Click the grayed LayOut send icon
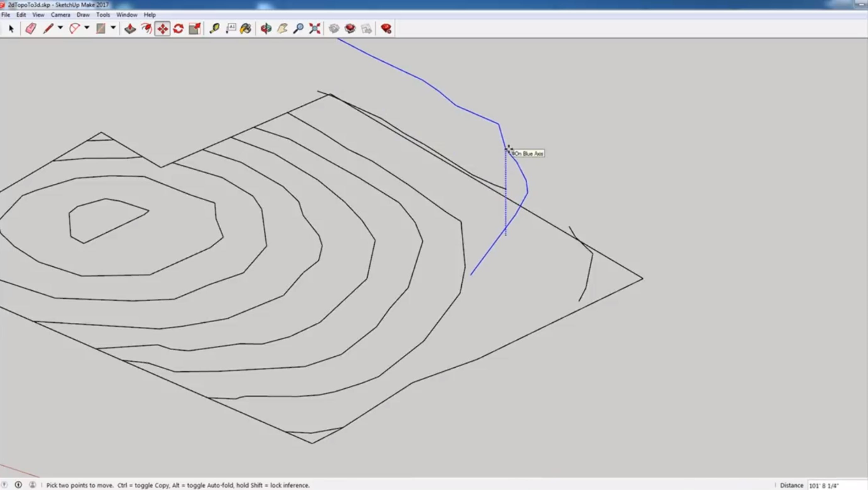868x490 pixels. click(x=367, y=29)
